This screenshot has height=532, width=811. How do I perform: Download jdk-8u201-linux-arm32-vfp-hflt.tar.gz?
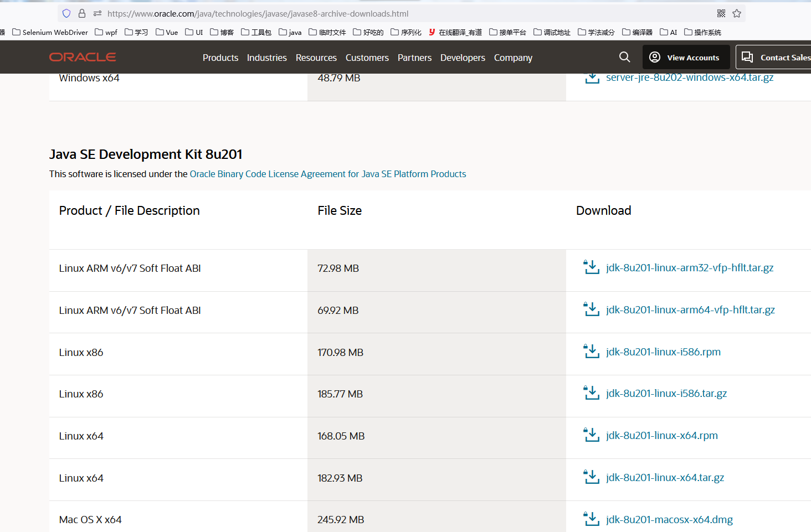(x=690, y=267)
